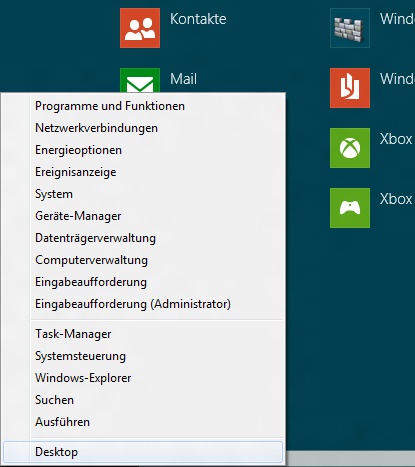Image resolution: width=415 pixels, height=467 pixels.
Task: Select Programme und Funktionen menu entry
Action: point(143,106)
